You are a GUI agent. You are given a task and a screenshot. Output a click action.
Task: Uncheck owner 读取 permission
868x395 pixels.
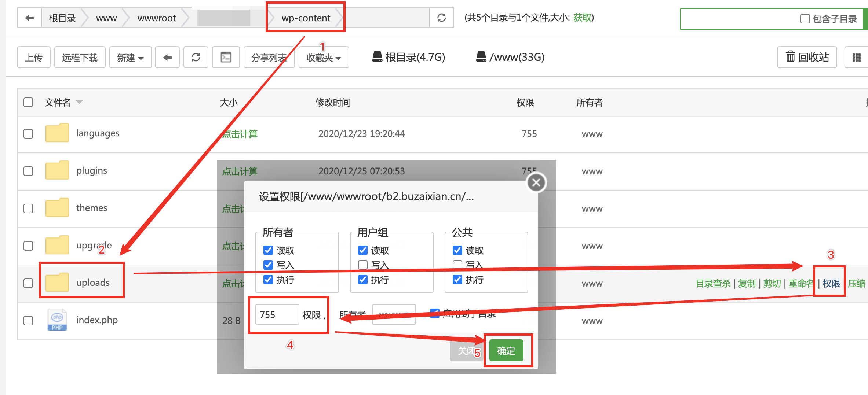coord(268,250)
